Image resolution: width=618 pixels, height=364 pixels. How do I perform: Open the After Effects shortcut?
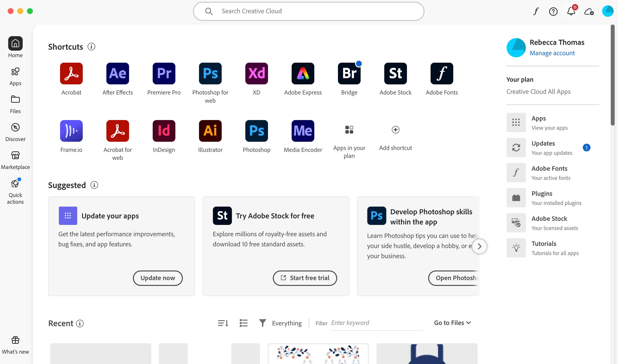point(117,73)
